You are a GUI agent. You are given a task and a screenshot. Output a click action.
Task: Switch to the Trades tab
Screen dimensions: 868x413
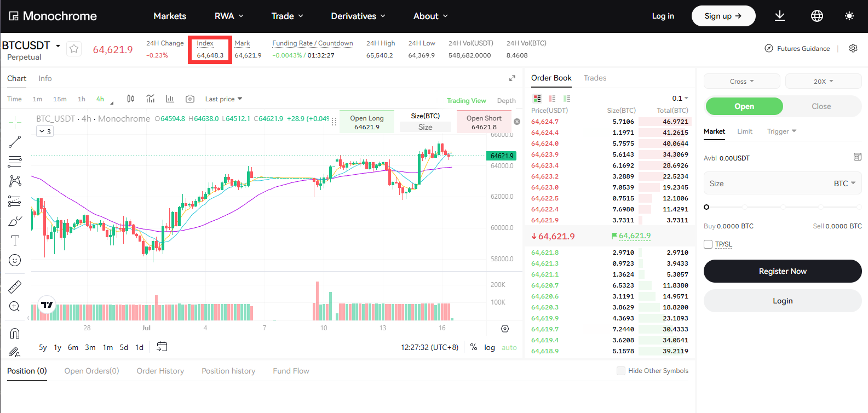[595, 78]
